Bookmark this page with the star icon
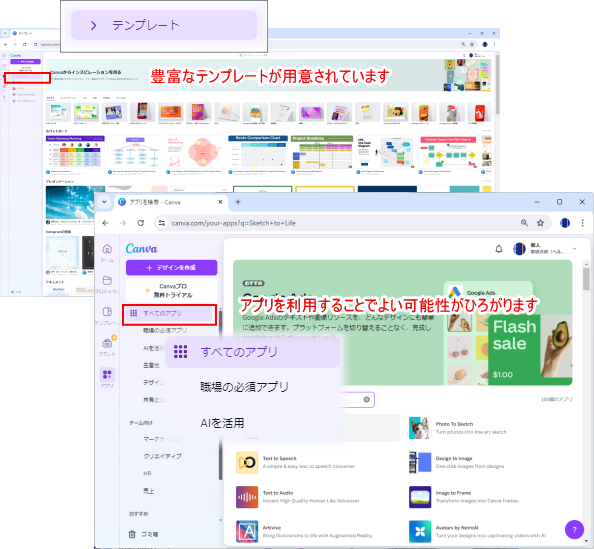 tap(540, 223)
